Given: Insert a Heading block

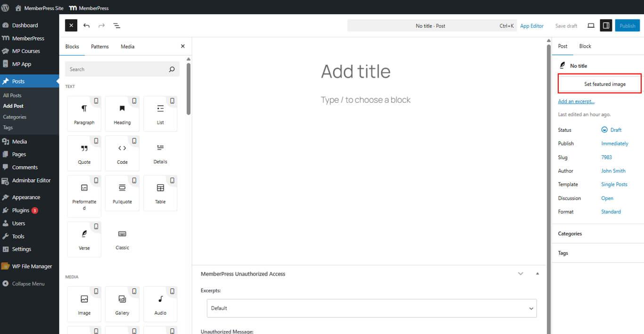Looking at the screenshot, I should (122, 114).
